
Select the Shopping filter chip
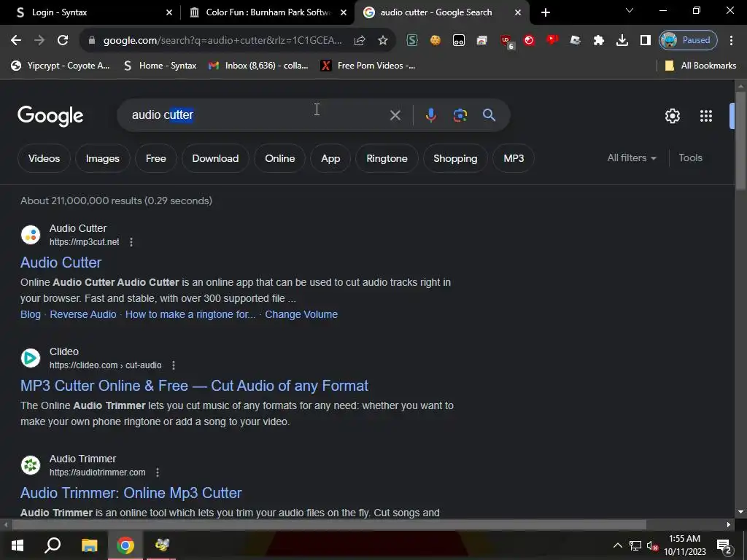pos(455,158)
